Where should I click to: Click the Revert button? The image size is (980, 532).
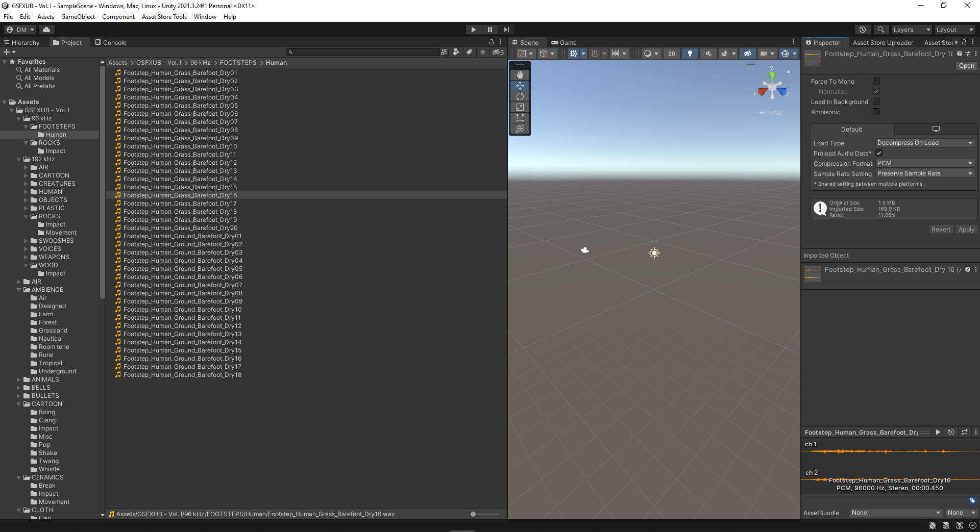click(x=941, y=230)
